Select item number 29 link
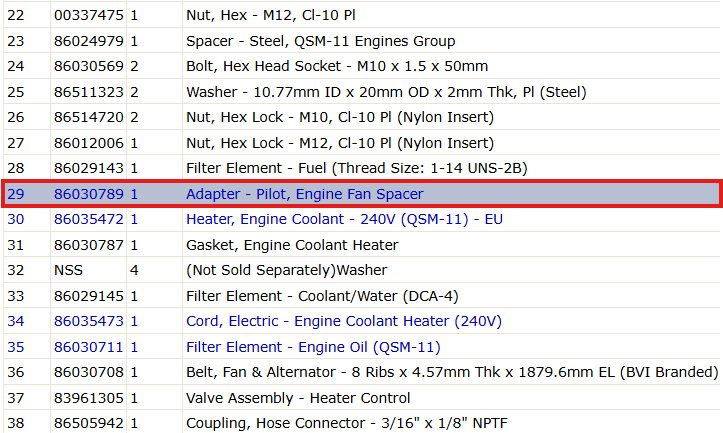This screenshot has height=433, width=723. pos(16,194)
